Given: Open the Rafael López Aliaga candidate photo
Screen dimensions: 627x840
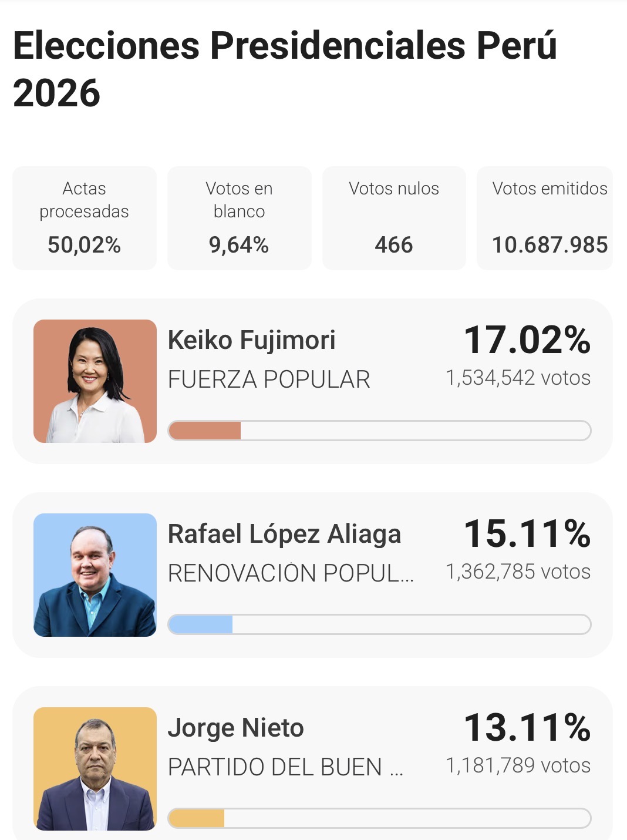Looking at the screenshot, I should tap(95, 575).
